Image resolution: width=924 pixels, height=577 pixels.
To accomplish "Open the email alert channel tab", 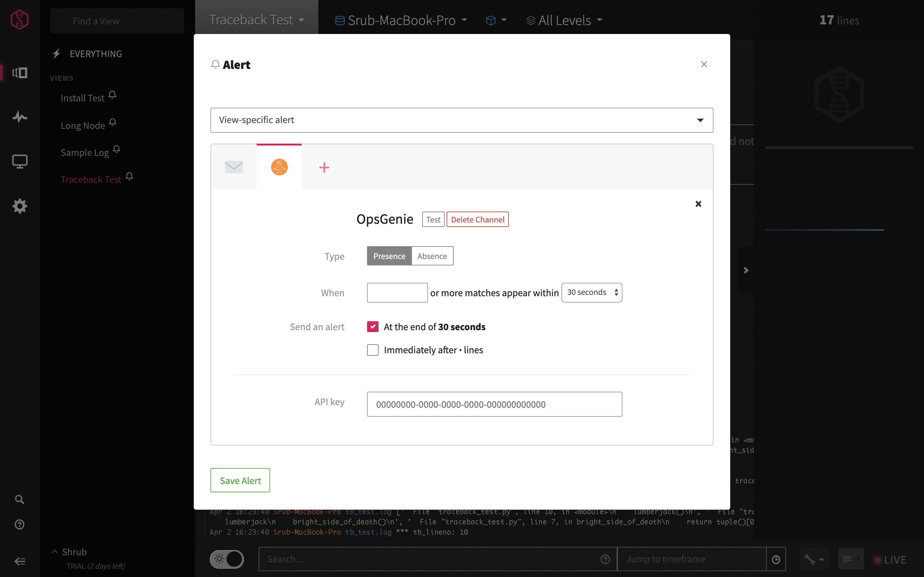I will click(x=234, y=167).
